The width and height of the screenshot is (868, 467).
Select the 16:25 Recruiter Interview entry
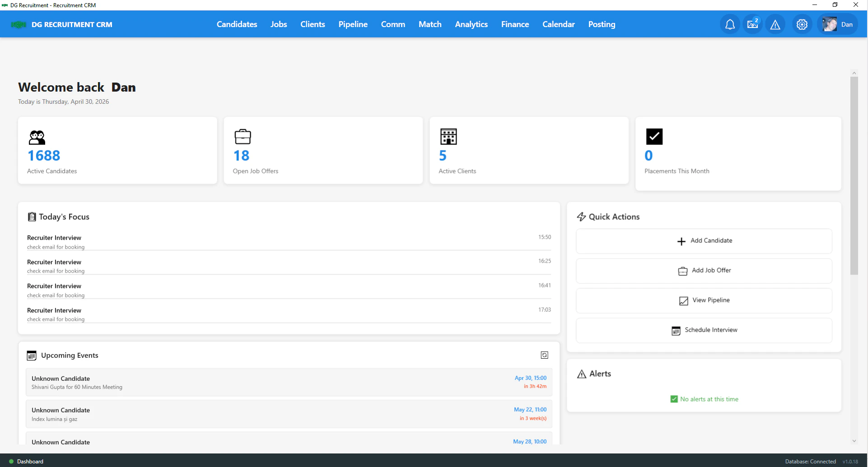coord(289,266)
